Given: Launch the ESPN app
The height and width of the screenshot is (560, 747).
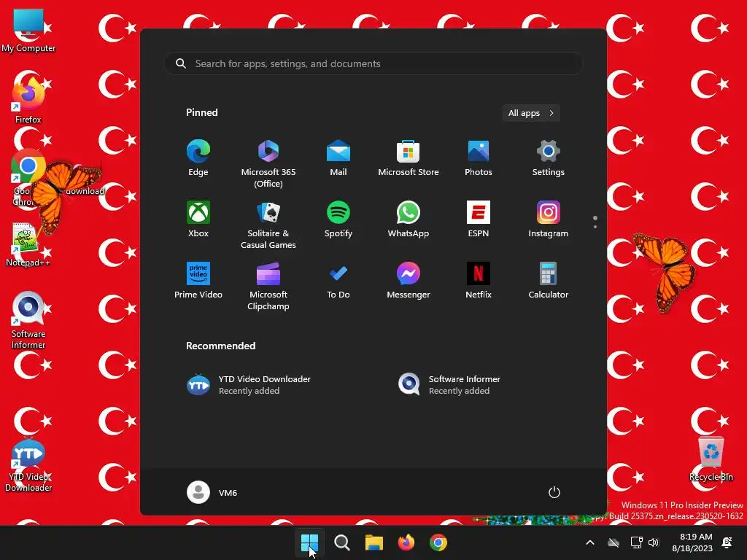Looking at the screenshot, I should (x=479, y=219).
